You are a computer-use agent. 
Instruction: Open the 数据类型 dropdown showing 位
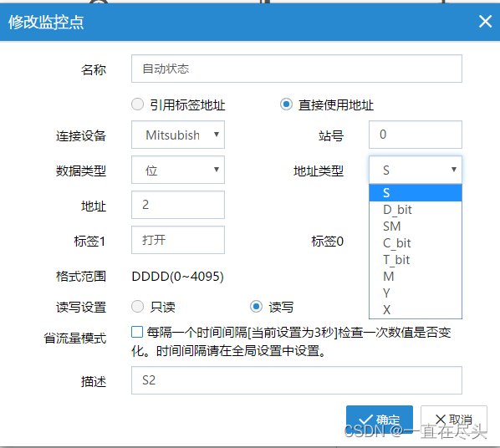coord(178,170)
